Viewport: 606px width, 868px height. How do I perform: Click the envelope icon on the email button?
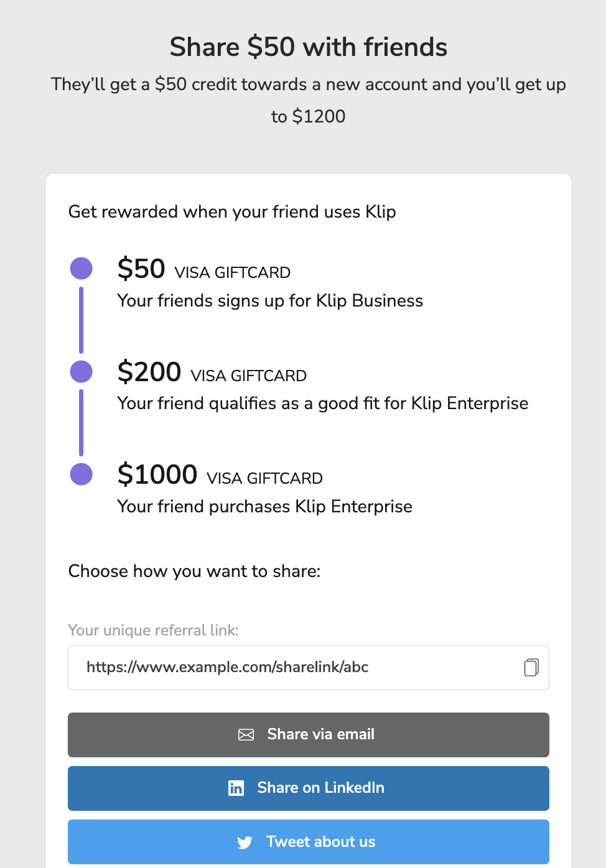pyautogui.click(x=246, y=735)
